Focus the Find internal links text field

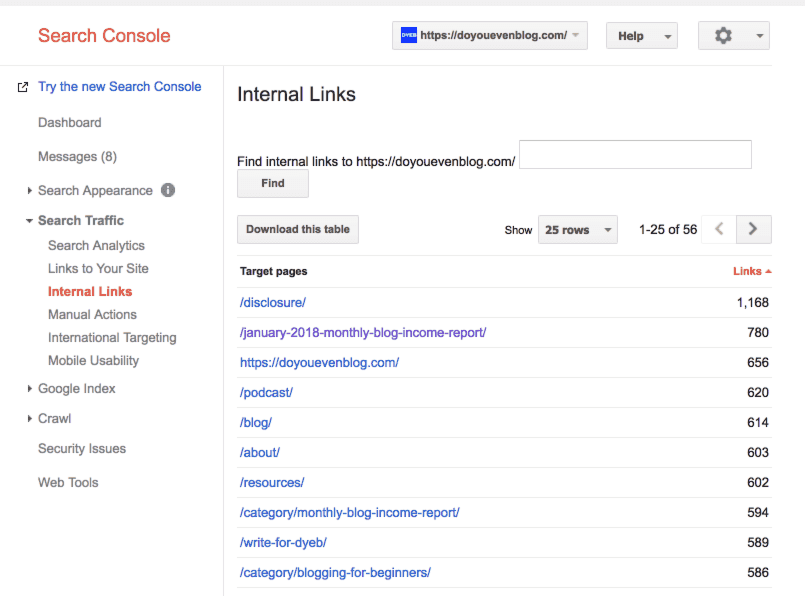635,155
